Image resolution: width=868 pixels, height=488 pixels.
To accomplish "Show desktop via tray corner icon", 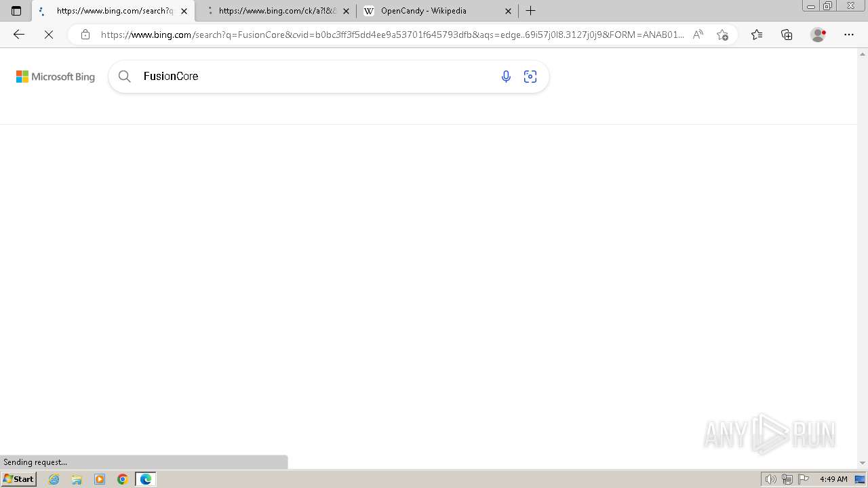I will tap(860, 479).
